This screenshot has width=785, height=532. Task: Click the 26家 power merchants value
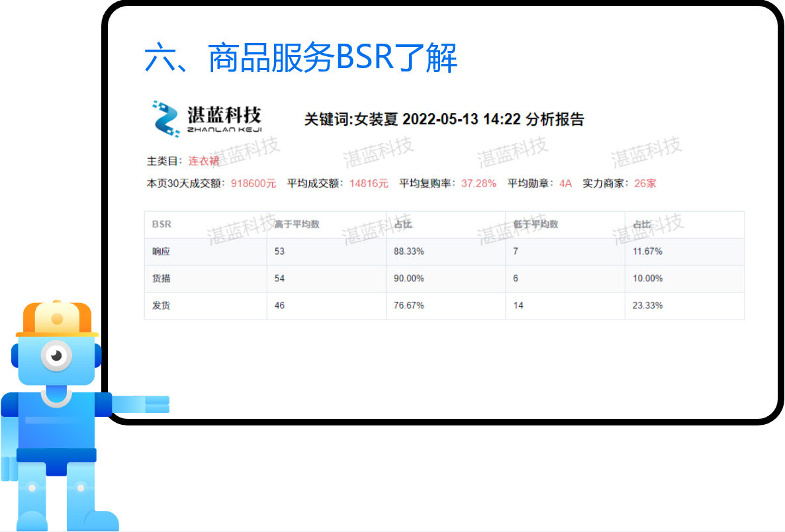[645, 183]
